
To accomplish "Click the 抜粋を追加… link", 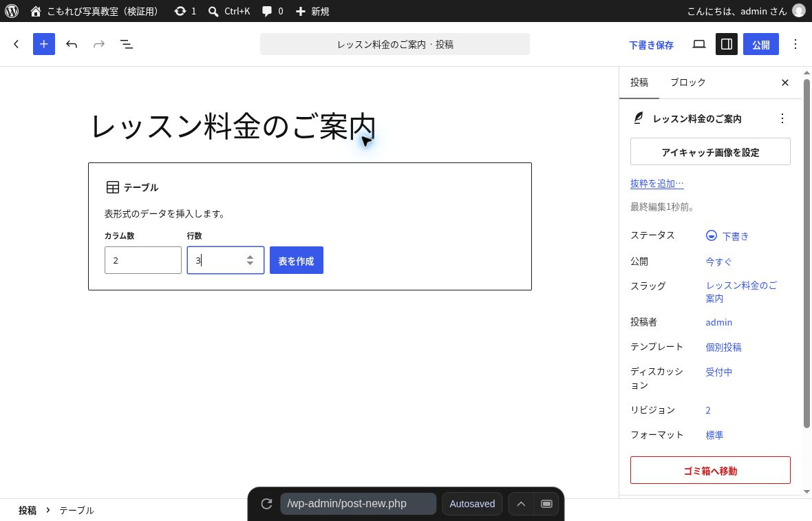I will pos(656,183).
